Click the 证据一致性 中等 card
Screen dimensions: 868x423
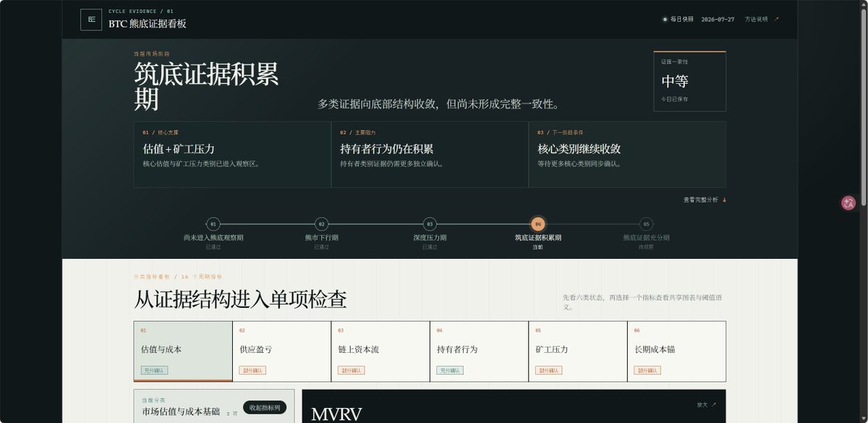click(689, 81)
